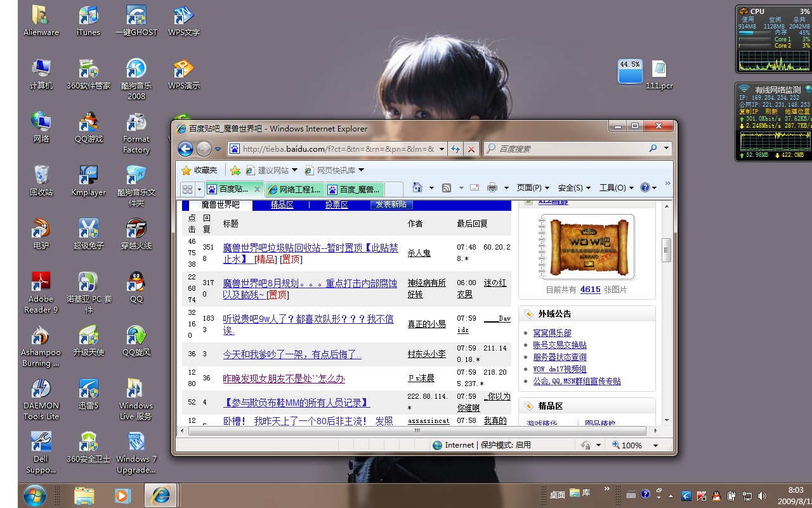This screenshot has width=812, height=508.
Task: Go back with the IE Back arrow
Action: point(185,149)
